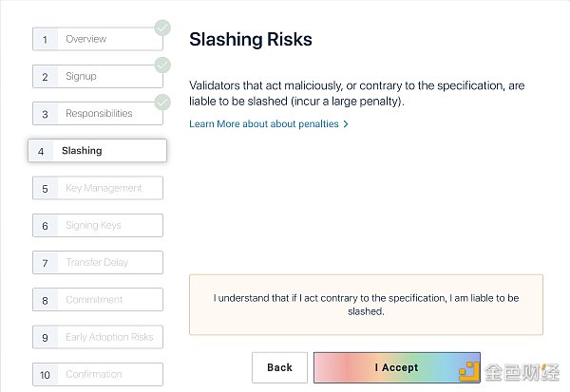Open the Confirmation step
570x392 pixels.
[98, 374]
